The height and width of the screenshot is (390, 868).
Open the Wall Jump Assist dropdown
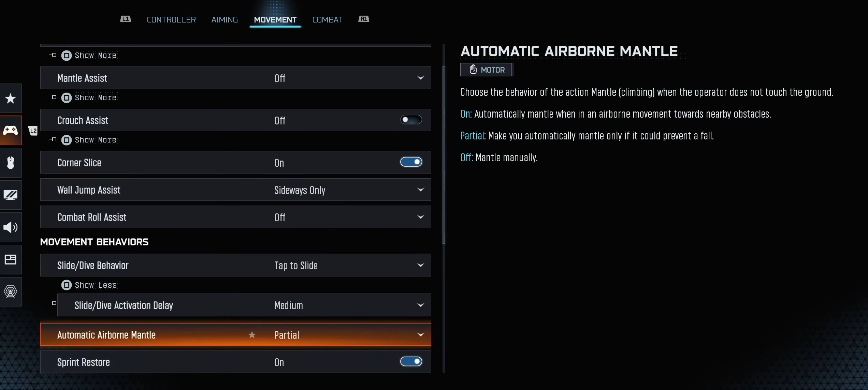point(420,190)
